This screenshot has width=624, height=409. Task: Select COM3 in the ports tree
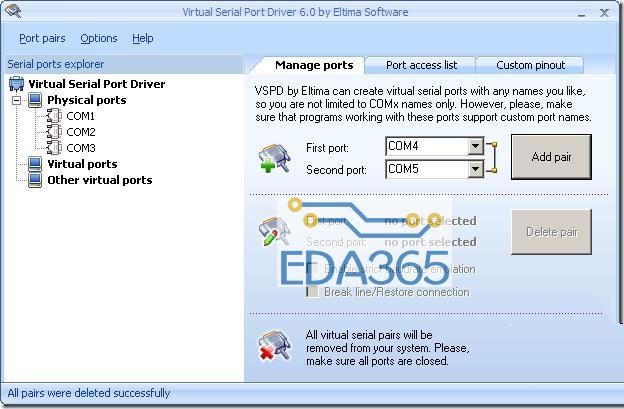tap(81, 148)
